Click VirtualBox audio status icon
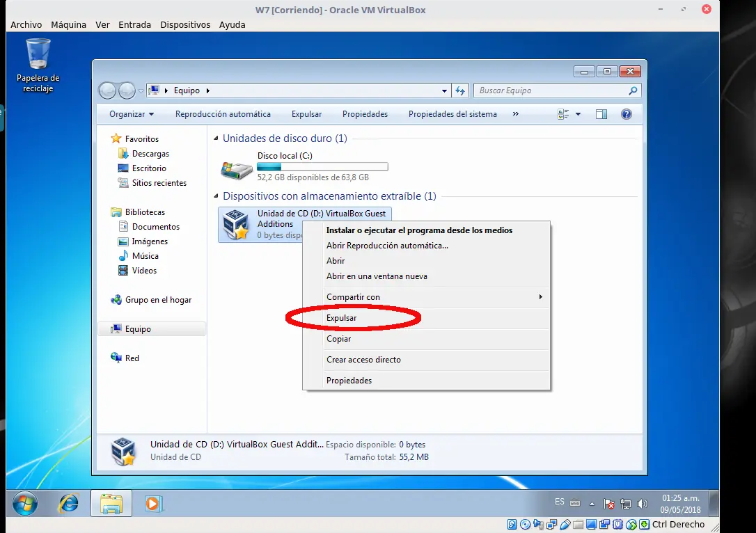Image resolution: width=756 pixels, height=533 pixels. pyautogui.click(x=539, y=525)
